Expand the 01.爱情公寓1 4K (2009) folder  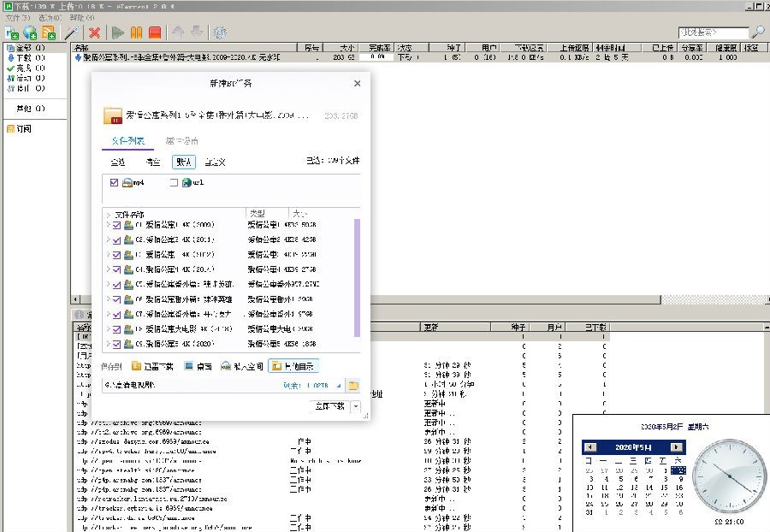(108, 225)
